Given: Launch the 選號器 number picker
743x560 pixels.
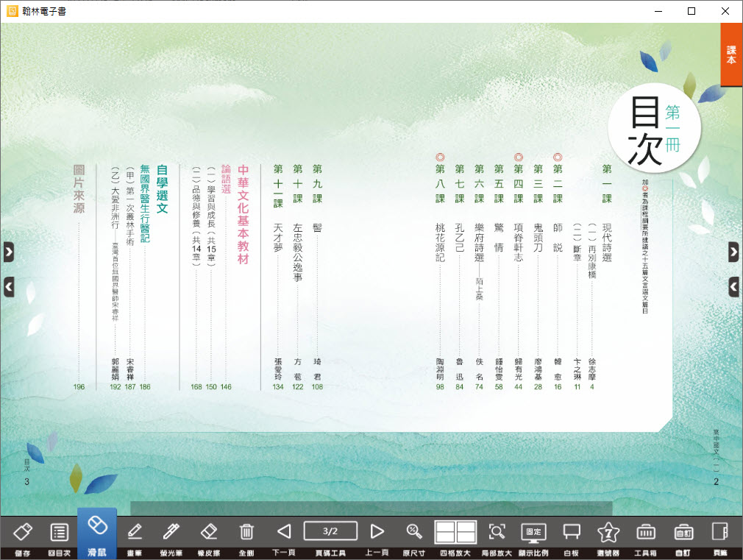Looking at the screenshot, I should [608, 532].
